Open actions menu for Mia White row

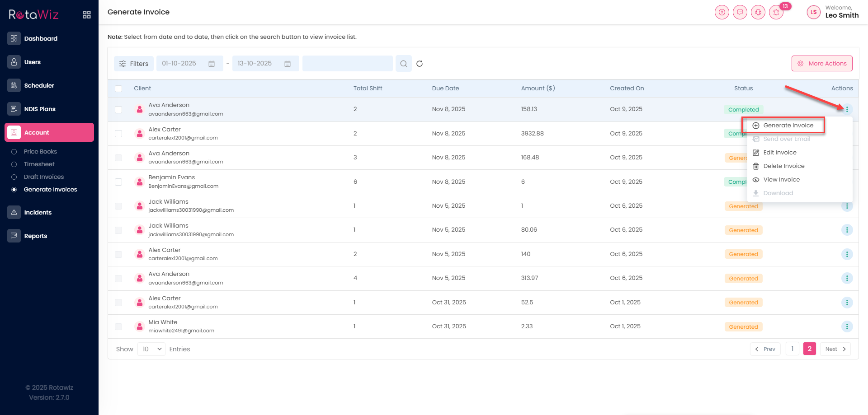pyautogui.click(x=847, y=326)
